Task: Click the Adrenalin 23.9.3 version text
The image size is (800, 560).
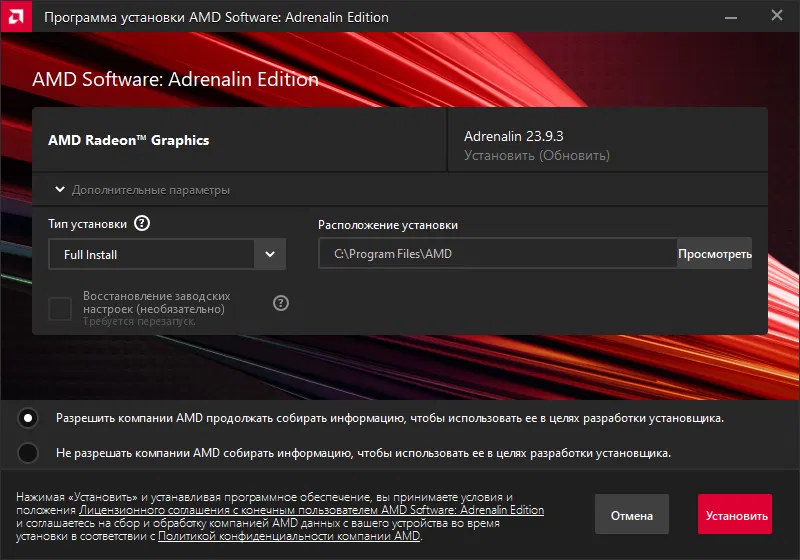Action: (514, 136)
